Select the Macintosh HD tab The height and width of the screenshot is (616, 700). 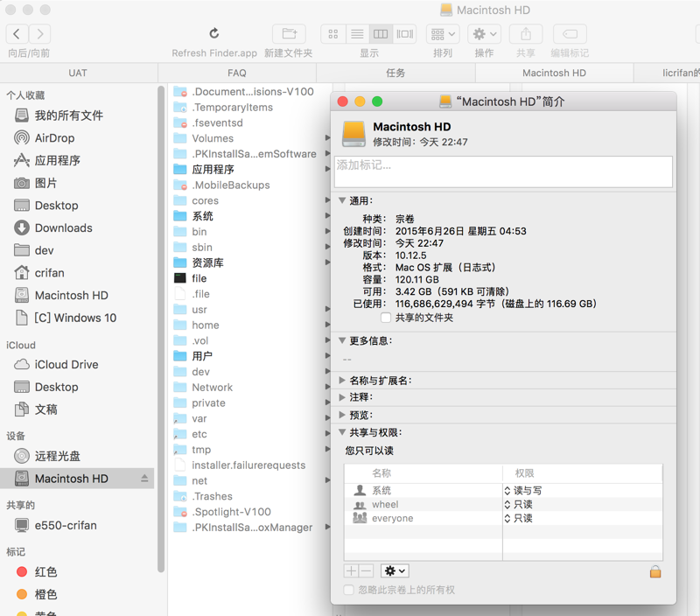pyautogui.click(x=554, y=73)
